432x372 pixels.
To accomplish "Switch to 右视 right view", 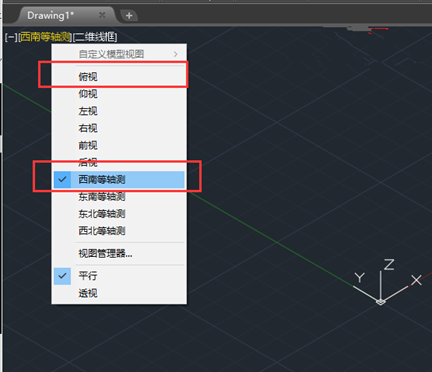I will click(x=119, y=128).
